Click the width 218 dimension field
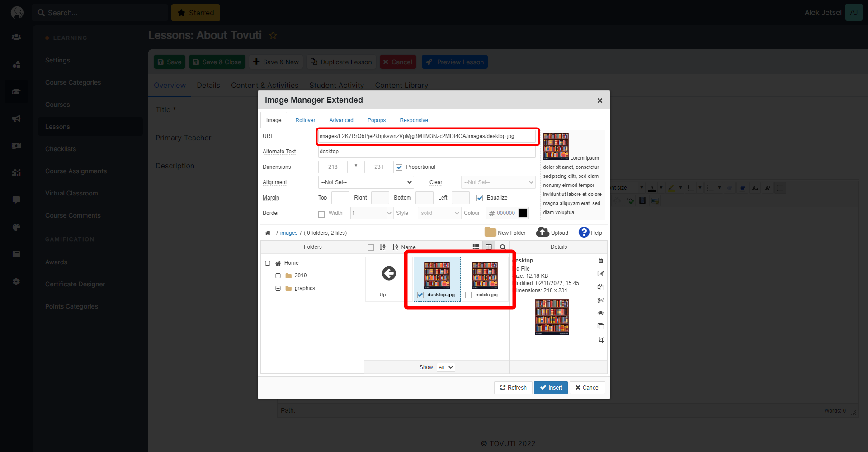The image size is (868, 452). coord(333,167)
